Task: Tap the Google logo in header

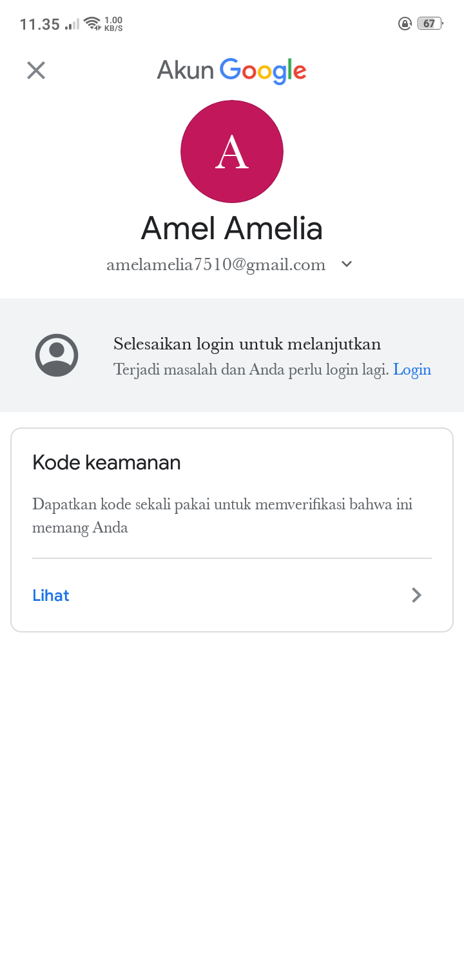Action: point(263,71)
